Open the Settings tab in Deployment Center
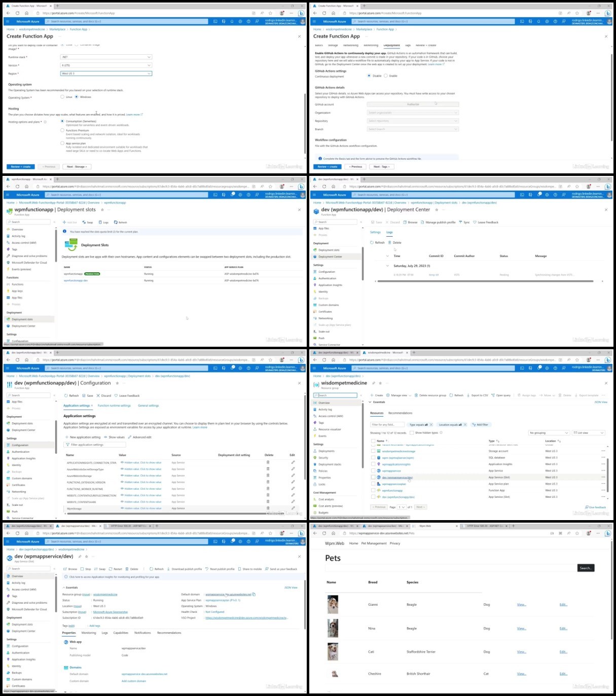Viewport: 616px width, 696px height. (375, 232)
